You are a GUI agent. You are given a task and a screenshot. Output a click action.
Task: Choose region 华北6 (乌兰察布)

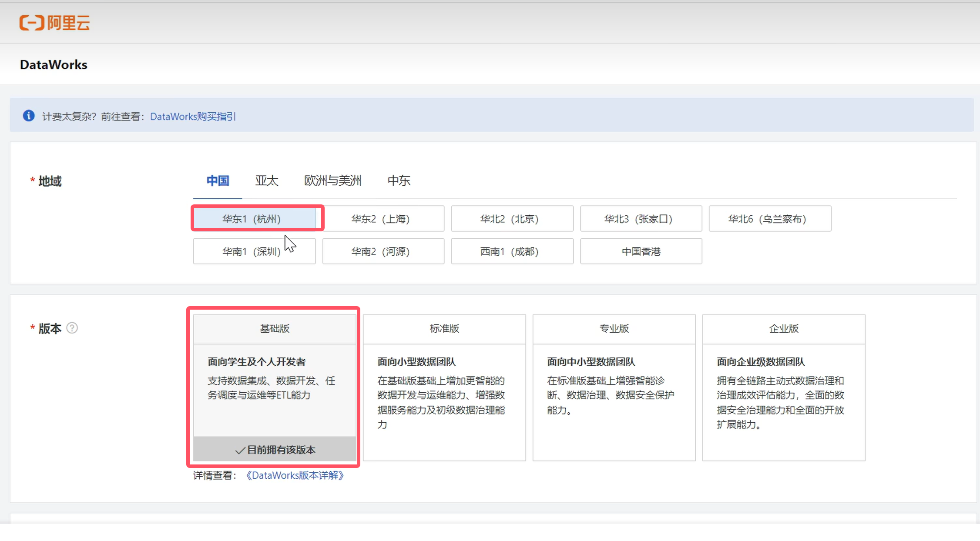[x=769, y=219]
